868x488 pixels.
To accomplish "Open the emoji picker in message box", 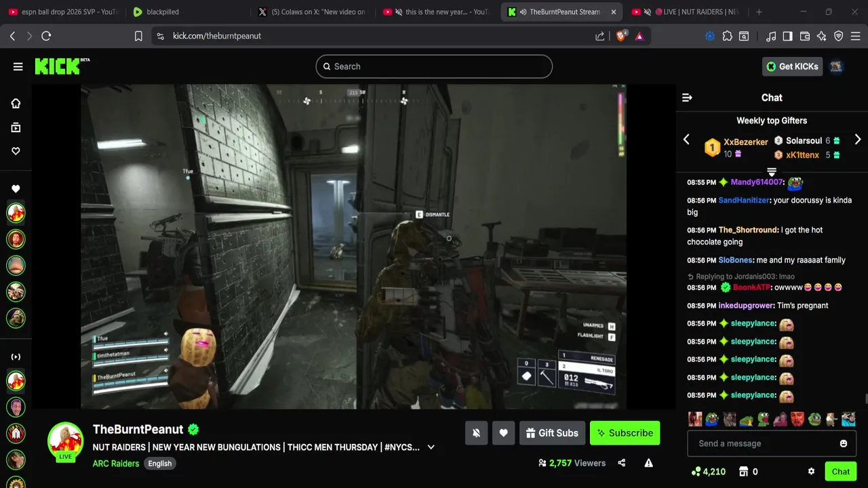I will point(844,443).
